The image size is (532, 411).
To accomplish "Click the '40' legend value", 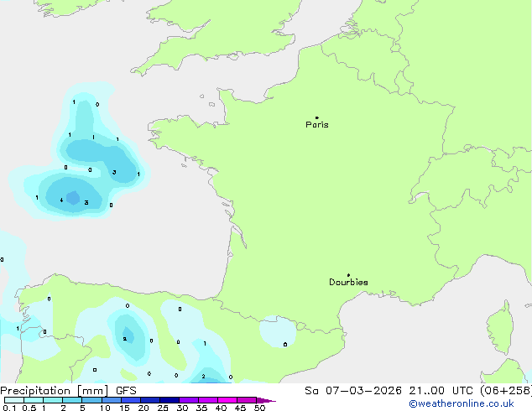I will click(x=221, y=408).
